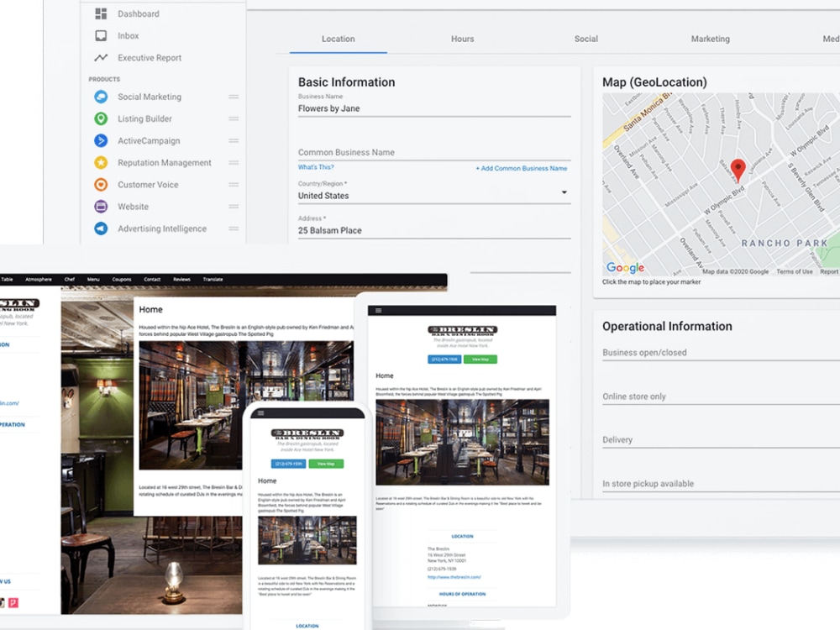Click + Add Common Business Name link
Screen dimensions: 840x630
point(522,168)
